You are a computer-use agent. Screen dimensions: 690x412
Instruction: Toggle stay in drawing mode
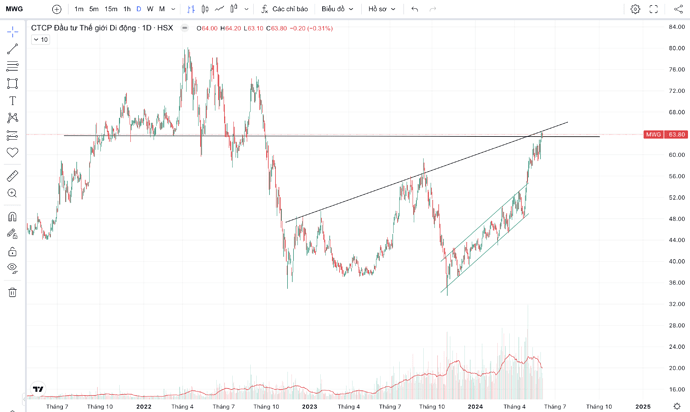(x=12, y=234)
